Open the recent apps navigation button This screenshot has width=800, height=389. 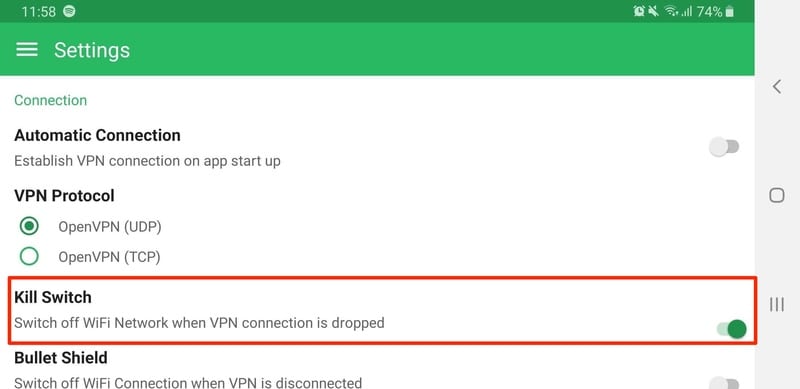pyautogui.click(x=777, y=305)
